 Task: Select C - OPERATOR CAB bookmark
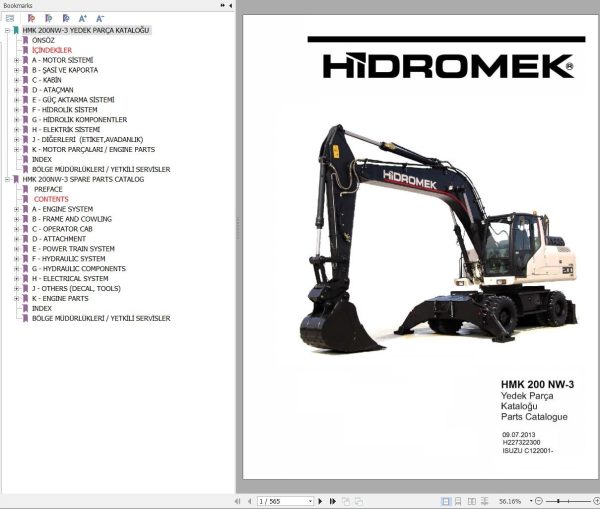[x=62, y=229]
